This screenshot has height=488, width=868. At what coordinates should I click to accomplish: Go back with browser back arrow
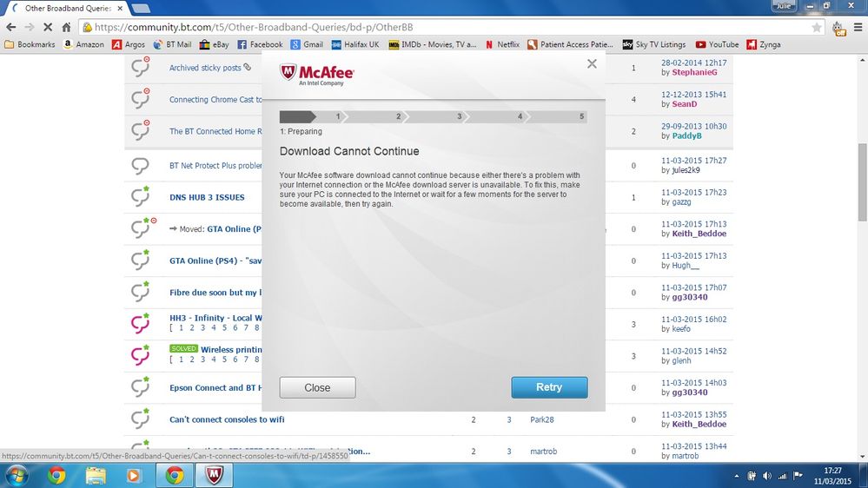pyautogui.click(x=11, y=27)
